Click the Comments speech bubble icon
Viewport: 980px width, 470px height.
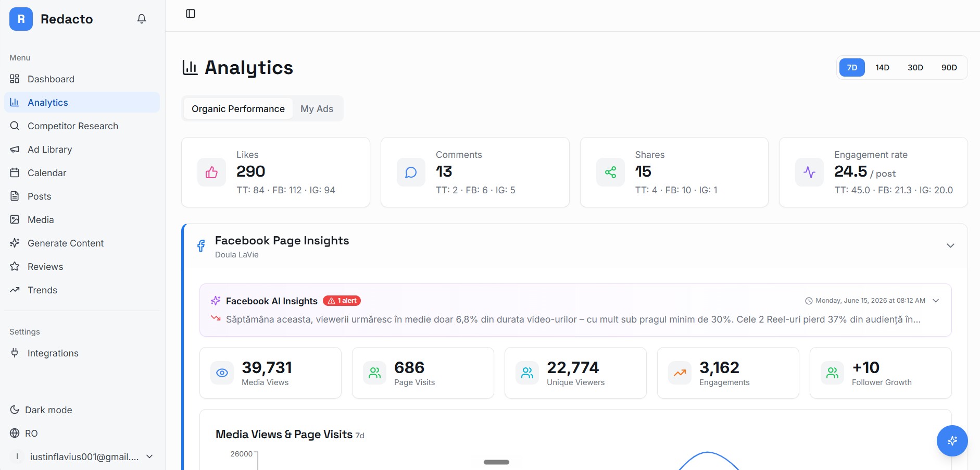point(411,172)
